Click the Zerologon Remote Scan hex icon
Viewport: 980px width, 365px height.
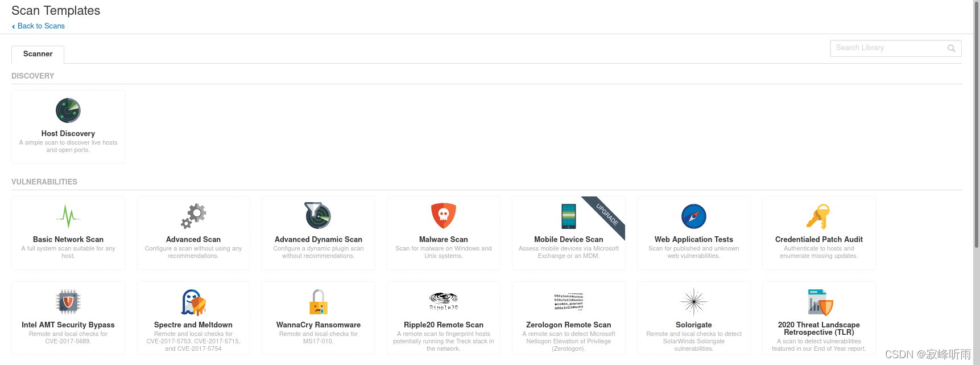[569, 302]
